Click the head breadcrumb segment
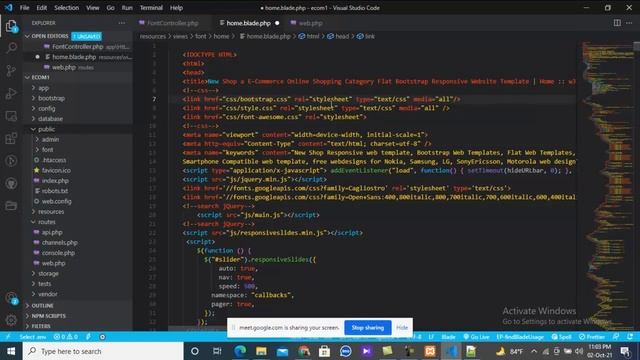The image size is (640, 360). 342,36
